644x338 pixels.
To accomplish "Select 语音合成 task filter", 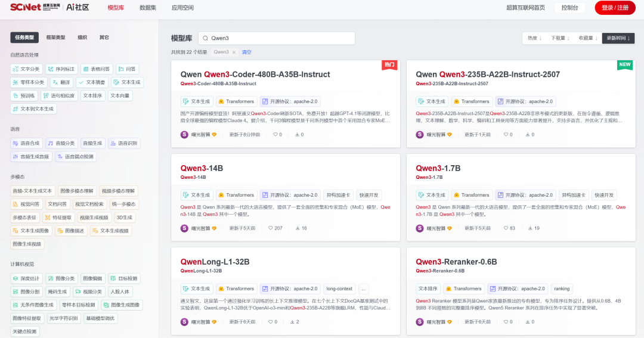I will coord(26,143).
